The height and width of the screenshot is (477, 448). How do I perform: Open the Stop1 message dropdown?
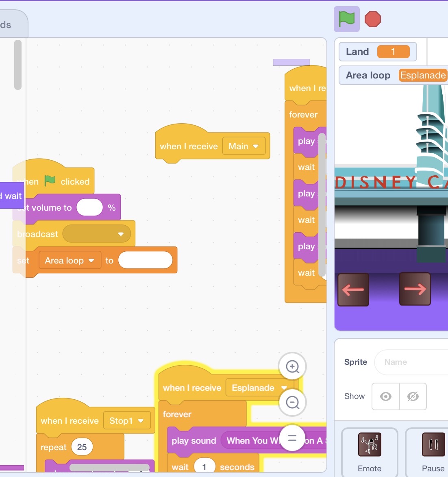(x=126, y=421)
